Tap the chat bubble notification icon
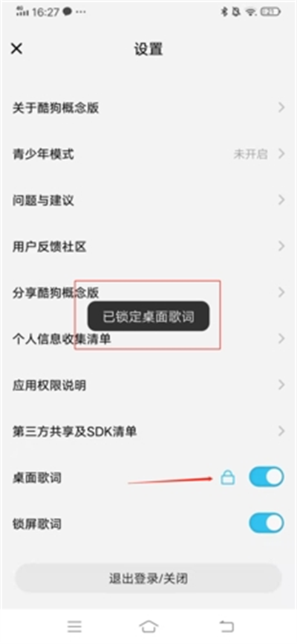This screenshot has height=644, width=297. 68,12
